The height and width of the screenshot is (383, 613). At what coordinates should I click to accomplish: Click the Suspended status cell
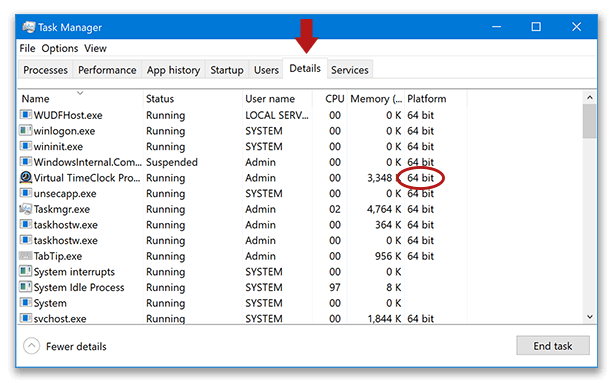click(172, 162)
